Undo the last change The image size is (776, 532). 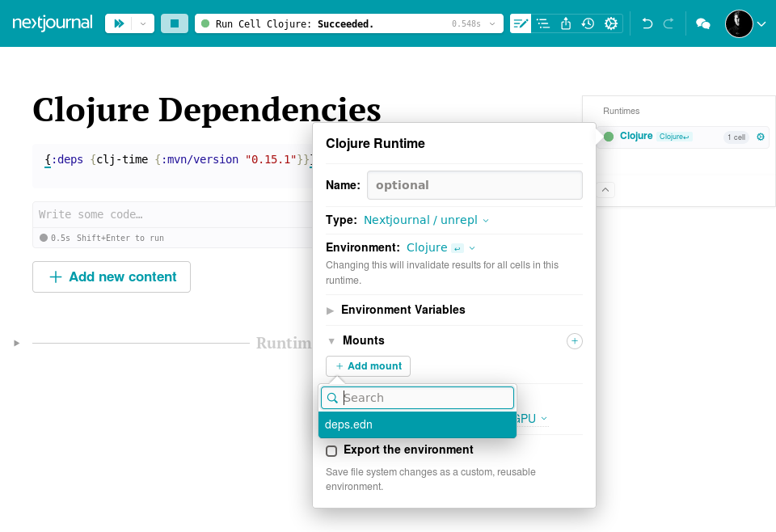coord(647,23)
